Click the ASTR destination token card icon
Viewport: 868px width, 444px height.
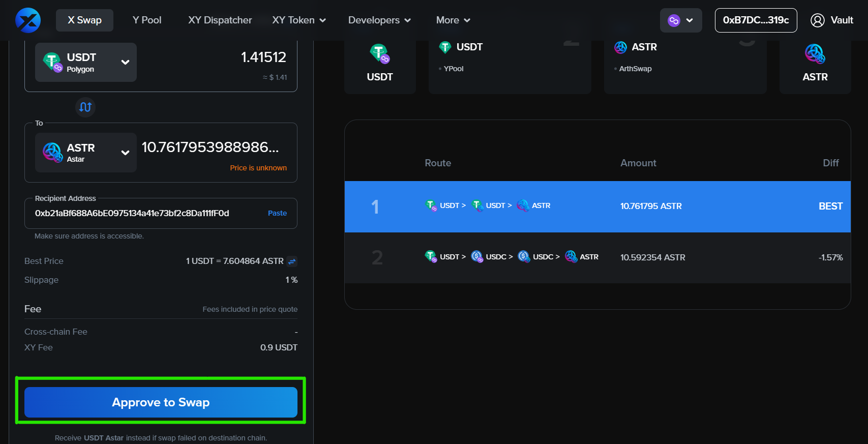pos(815,53)
